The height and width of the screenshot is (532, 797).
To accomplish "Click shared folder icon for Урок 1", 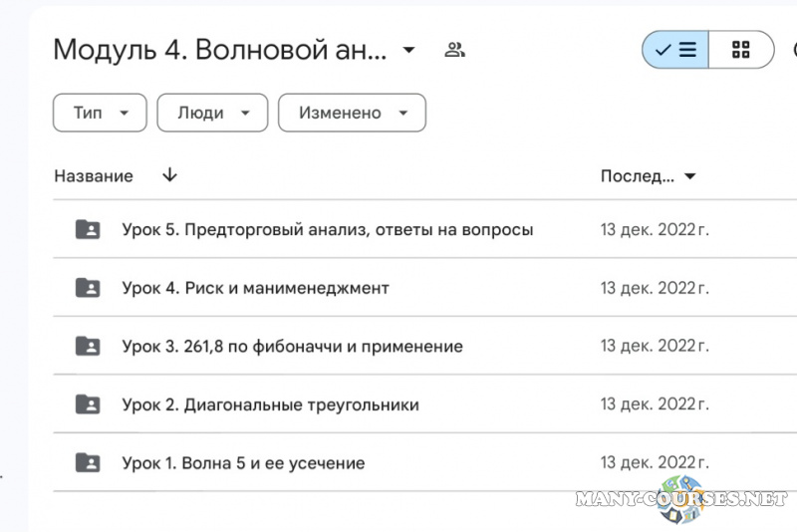I will [88, 463].
